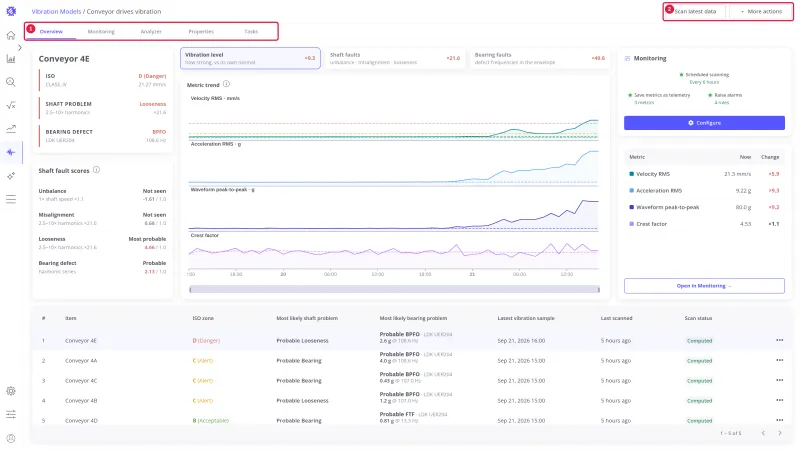The height and width of the screenshot is (450, 800).
Task: Select the Shaft faults metric card
Action: tap(395, 58)
